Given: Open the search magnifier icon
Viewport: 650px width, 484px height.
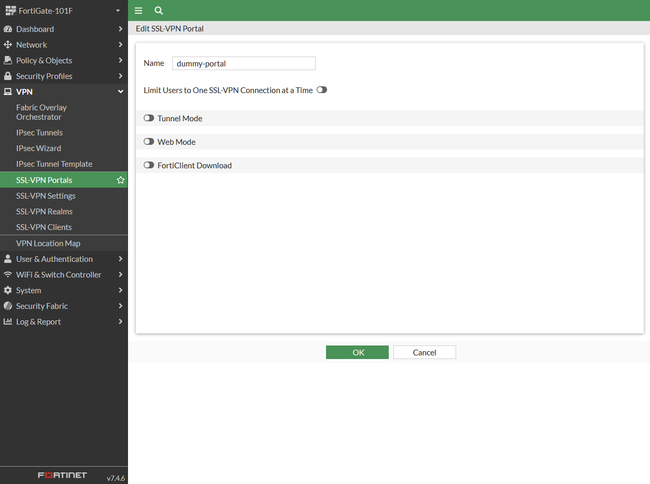Looking at the screenshot, I should [158, 11].
